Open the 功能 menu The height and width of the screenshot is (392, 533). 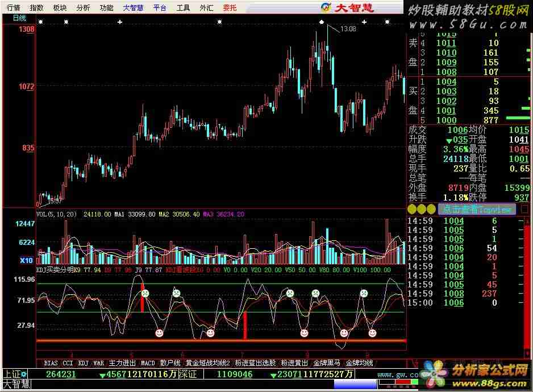(x=106, y=7)
